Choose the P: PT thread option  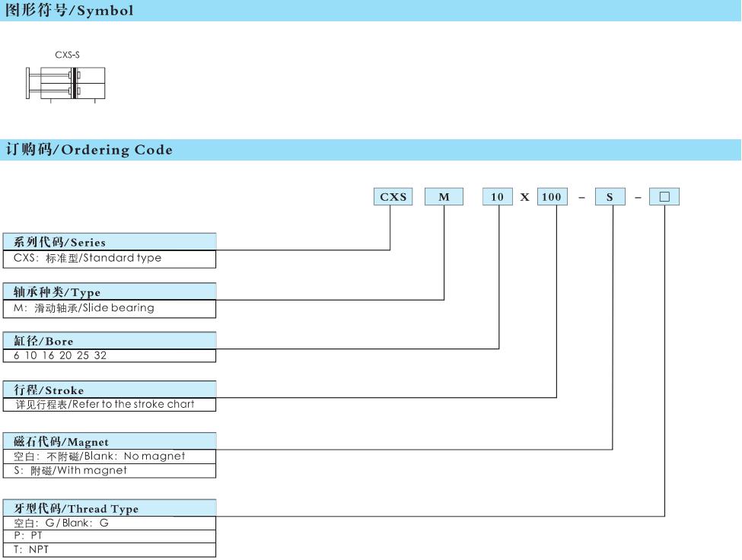coord(110,536)
